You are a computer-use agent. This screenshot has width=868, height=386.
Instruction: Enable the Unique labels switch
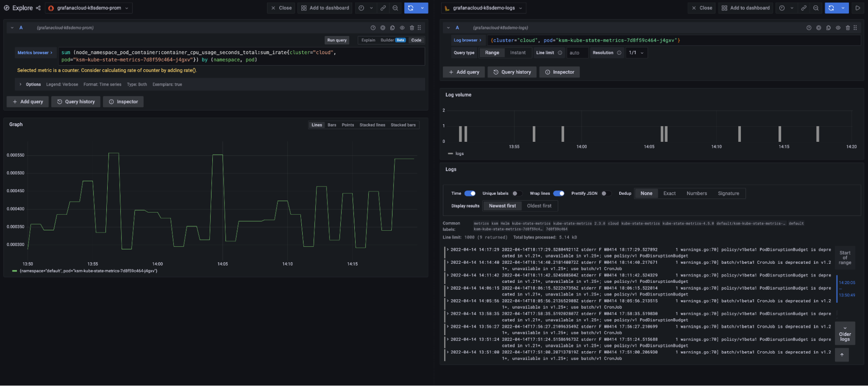[x=516, y=193]
